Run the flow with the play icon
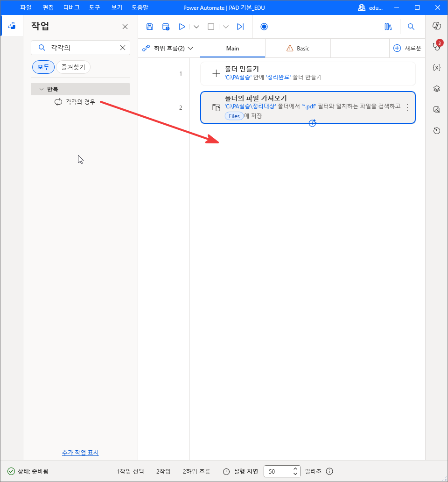This screenshot has width=448, height=482. [182, 27]
